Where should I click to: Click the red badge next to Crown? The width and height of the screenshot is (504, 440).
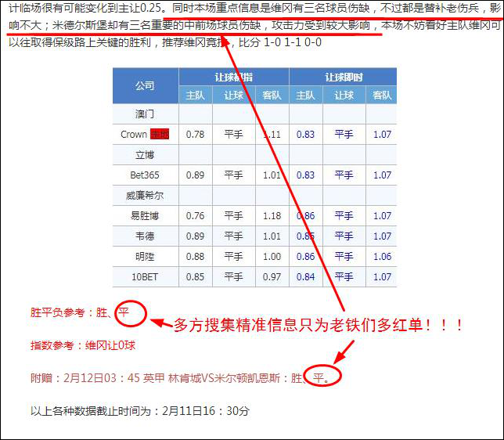tap(160, 134)
